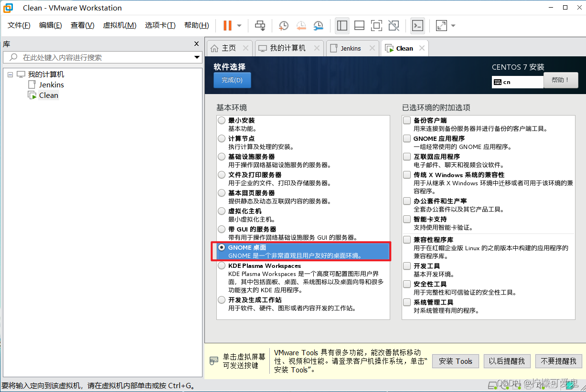
Task: Click the cn keyboard layout indicator
Action: coord(518,82)
